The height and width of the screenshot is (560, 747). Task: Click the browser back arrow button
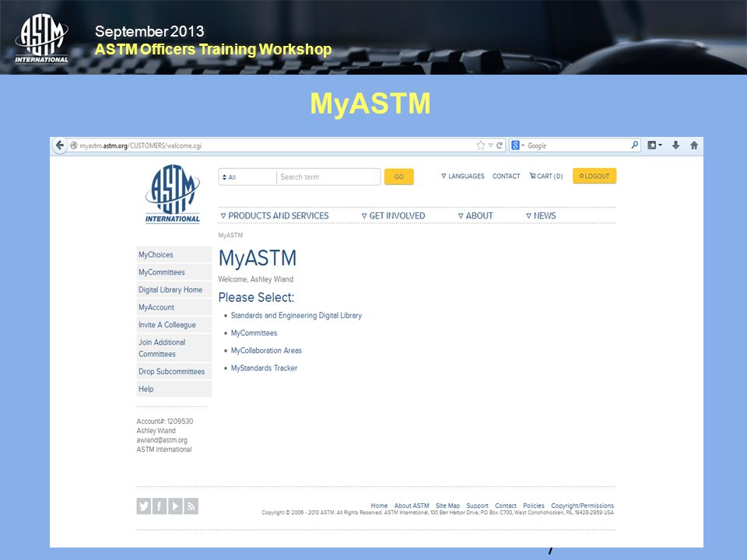60,145
